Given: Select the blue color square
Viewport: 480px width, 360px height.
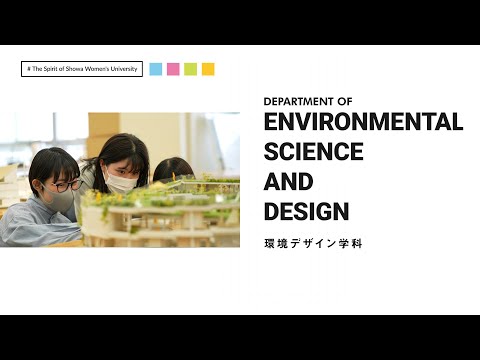Looking at the screenshot, I should (156, 69).
